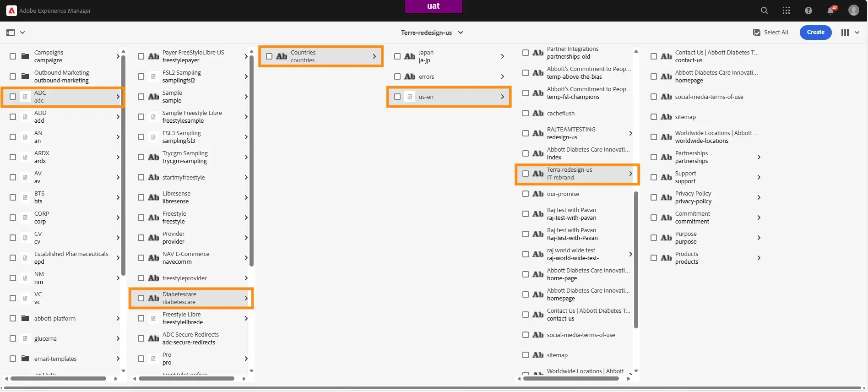The height and width of the screenshot is (392, 868).
Task: Click the Select All button
Action: tap(771, 33)
